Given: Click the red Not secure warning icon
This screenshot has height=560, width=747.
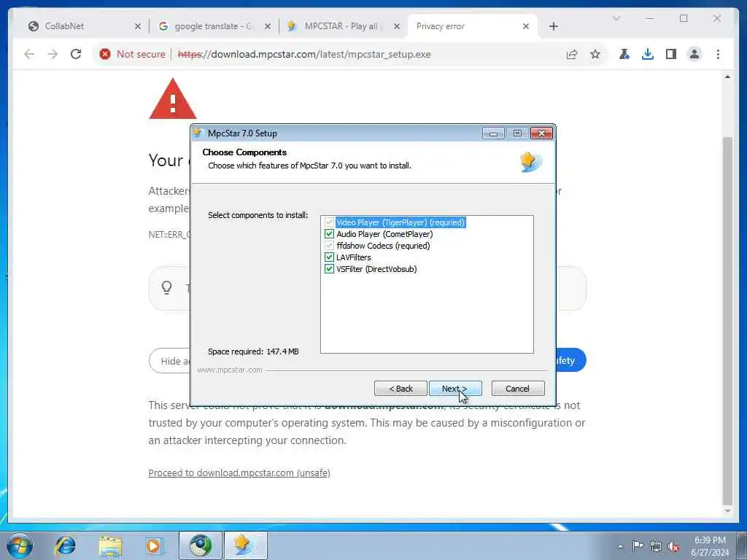Looking at the screenshot, I should pos(105,54).
